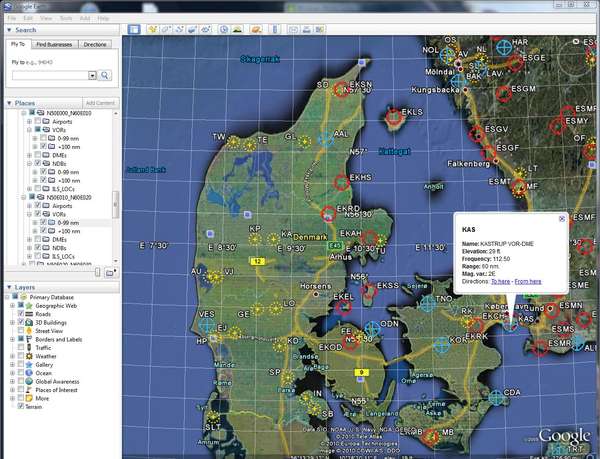
Task: Click the CDA VOR marker on the map
Action: 496,398
